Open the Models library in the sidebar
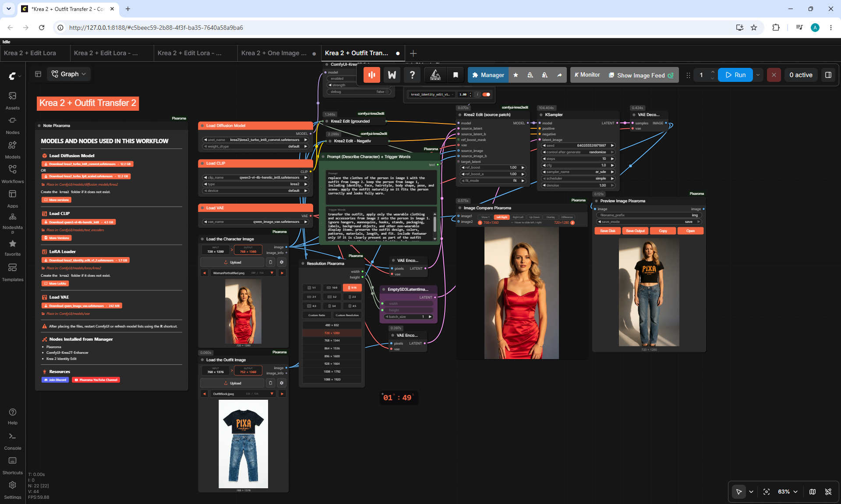 [x=12, y=150]
